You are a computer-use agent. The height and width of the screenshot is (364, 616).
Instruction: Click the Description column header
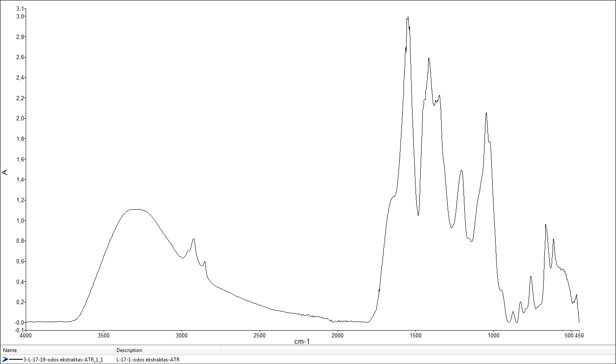(129, 350)
